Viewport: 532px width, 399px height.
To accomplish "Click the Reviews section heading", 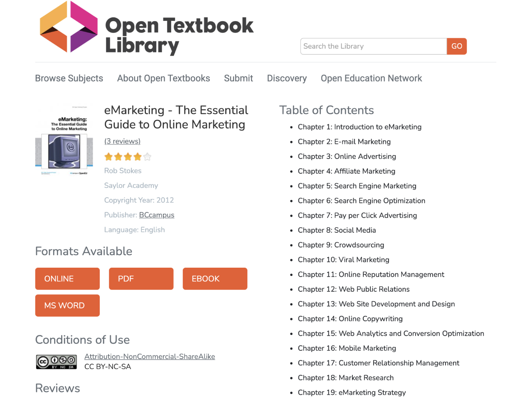I will point(58,388).
